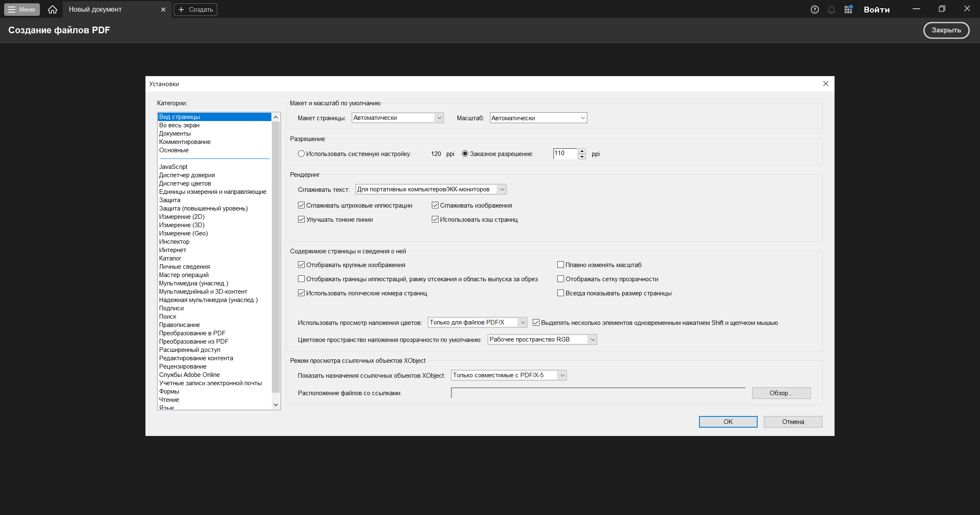Close the Установки dialog with X

coord(826,84)
